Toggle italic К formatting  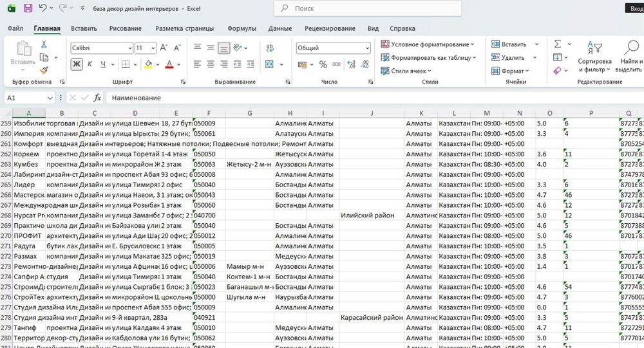90,64
